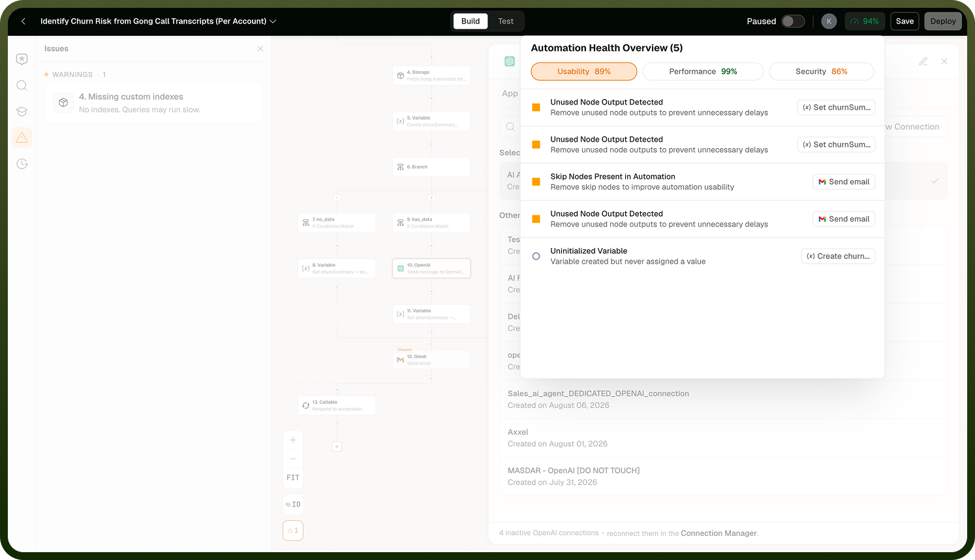Open the canvas warnings count badge
Viewport: 975px width, 560px height.
(293, 531)
